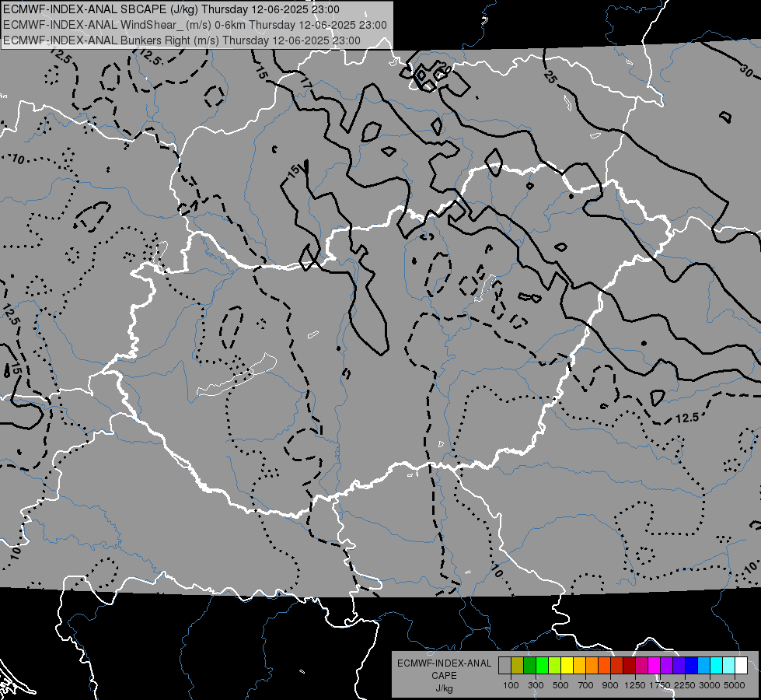
Task: Click the WindShear_ (m/s) 0-6km header line
Action: coord(194,25)
